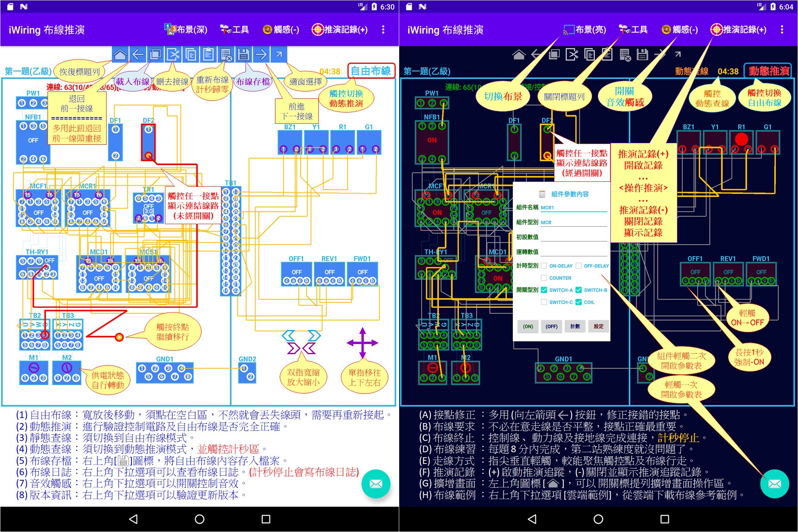Tap the home icon in dark screen toolbar
Image resolution: width=798 pixels, height=532 pixels.
coord(519,54)
